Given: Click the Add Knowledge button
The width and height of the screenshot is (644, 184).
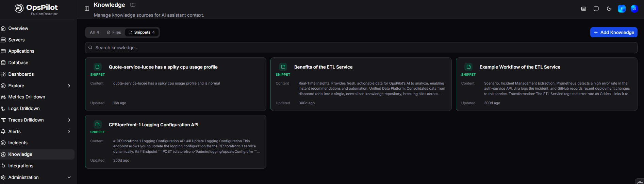Looking at the screenshot, I should click(x=613, y=32).
